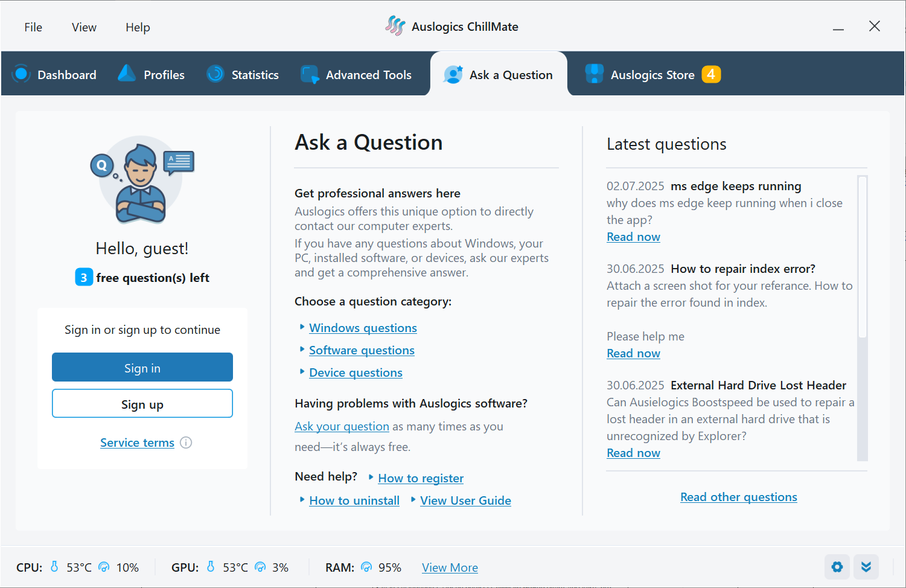This screenshot has height=588, width=906.
Task: Open the Service terms link
Action: tap(137, 443)
